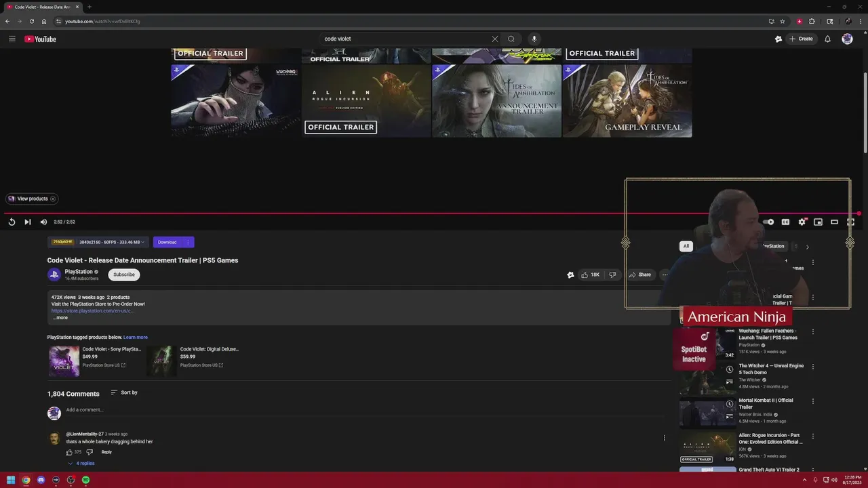Click the purple Download button

pyautogui.click(x=167, y=242)
